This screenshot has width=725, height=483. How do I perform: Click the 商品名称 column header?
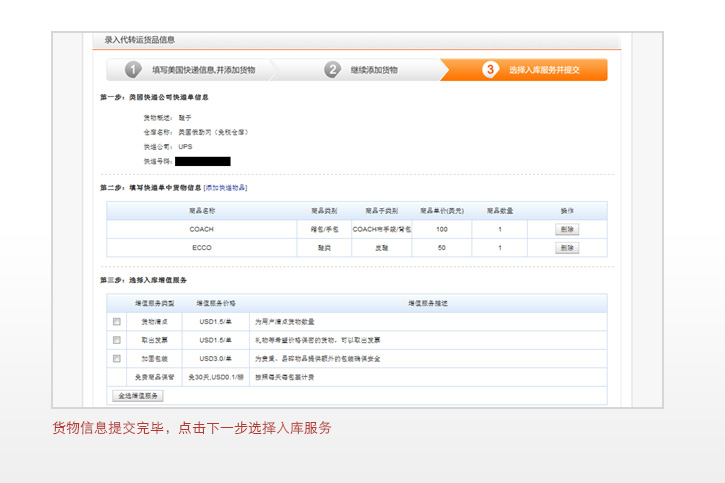tap(202, 211)
